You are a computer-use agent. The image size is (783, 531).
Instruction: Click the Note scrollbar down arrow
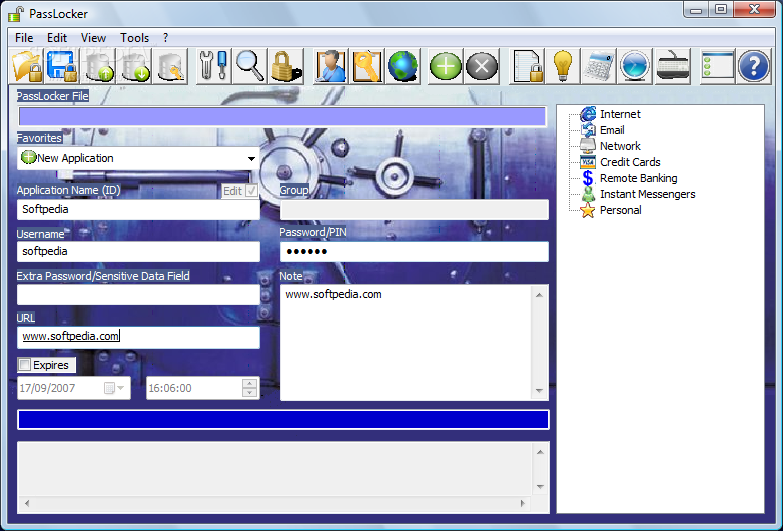[x=539, y=391]
